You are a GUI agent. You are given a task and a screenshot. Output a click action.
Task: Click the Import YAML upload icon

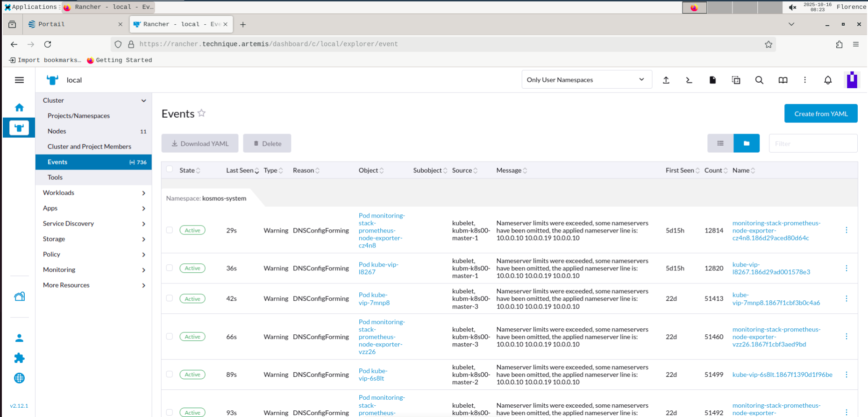pos(666,80)
